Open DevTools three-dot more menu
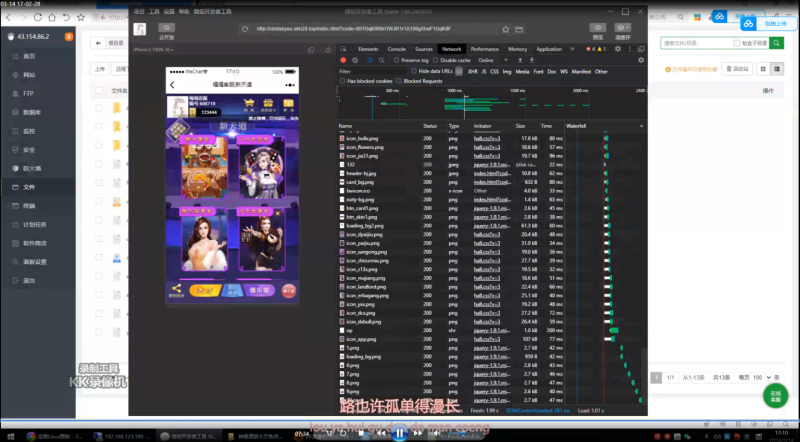This screenshot has height=442, width=800. pos(630,49)
